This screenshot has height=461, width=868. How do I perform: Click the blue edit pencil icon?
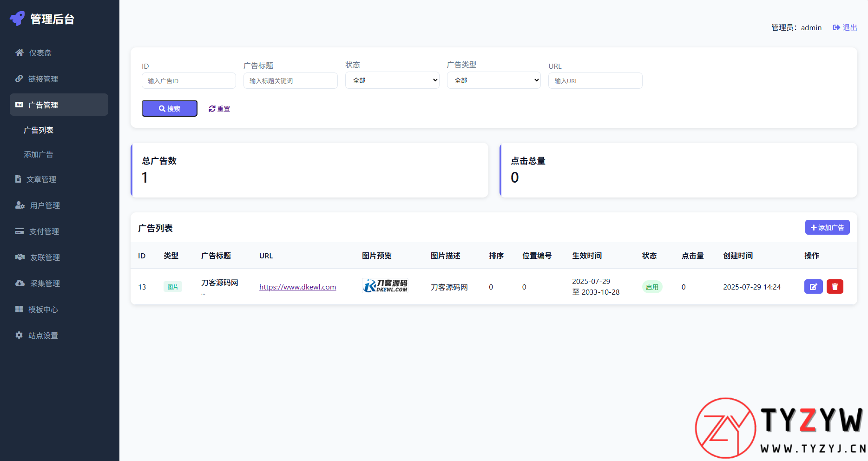(x=813, y=287)
